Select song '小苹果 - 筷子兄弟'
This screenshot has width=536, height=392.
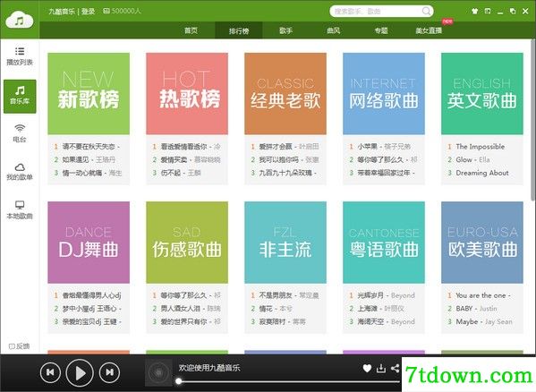tap(384, 147)
